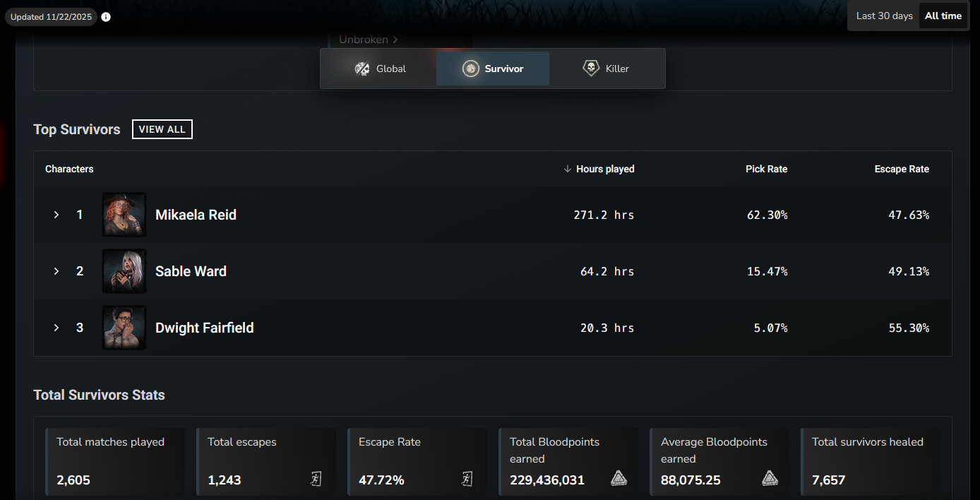Image resolution: width=980 pixels, height=500 pixels.
Task: Click the Total survivors healed card
Action: 871,463
